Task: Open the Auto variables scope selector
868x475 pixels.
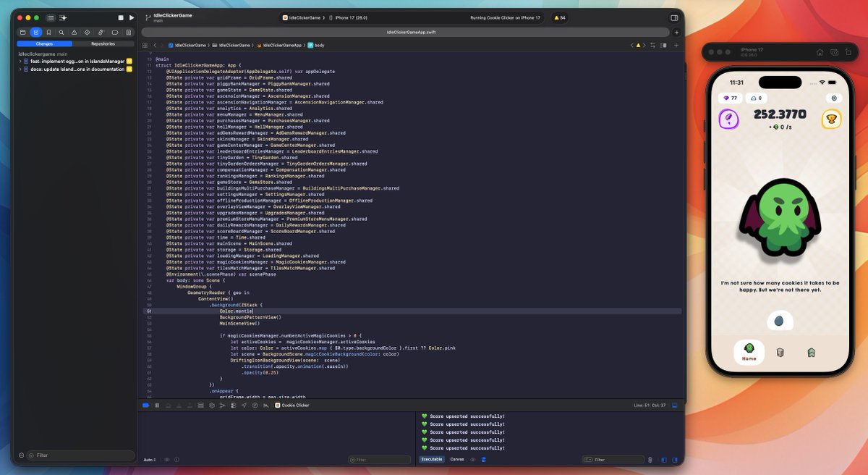Action: (x=150, y=460)
